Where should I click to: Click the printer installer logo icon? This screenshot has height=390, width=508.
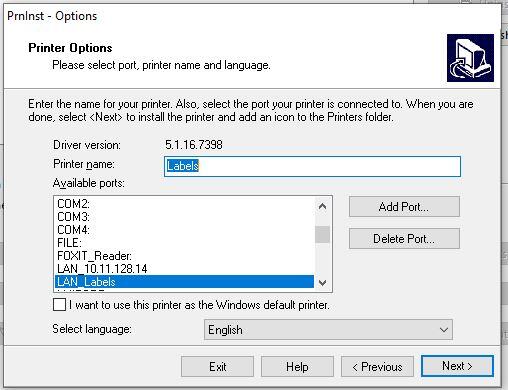point(470,58)
